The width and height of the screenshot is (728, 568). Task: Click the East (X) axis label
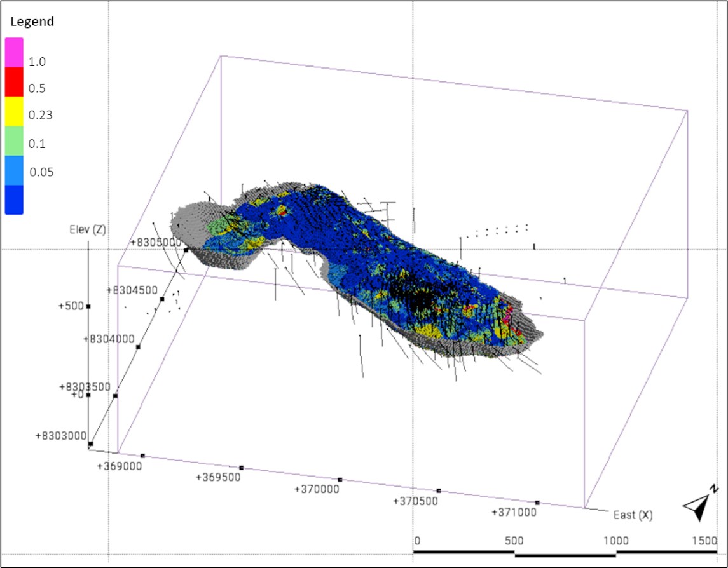click(x=633, y=515)
